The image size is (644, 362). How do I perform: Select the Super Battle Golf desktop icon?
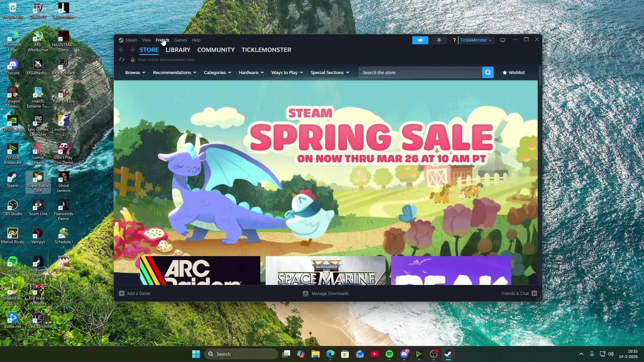pos(38,182)
